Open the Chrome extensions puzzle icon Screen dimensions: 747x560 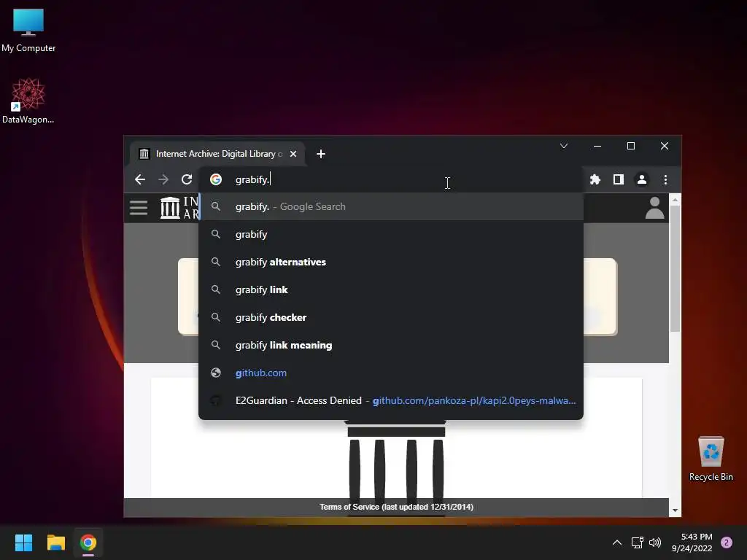(595, 179)
